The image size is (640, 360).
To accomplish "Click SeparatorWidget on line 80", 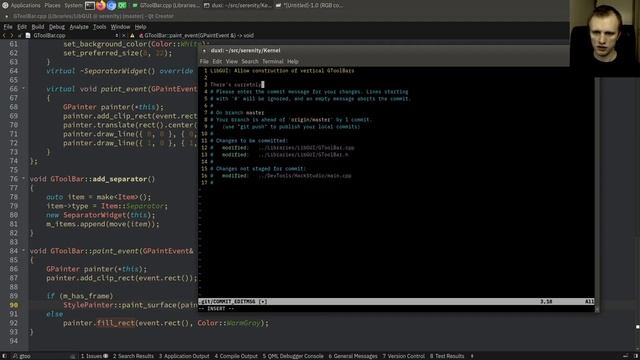I will 95,215.
